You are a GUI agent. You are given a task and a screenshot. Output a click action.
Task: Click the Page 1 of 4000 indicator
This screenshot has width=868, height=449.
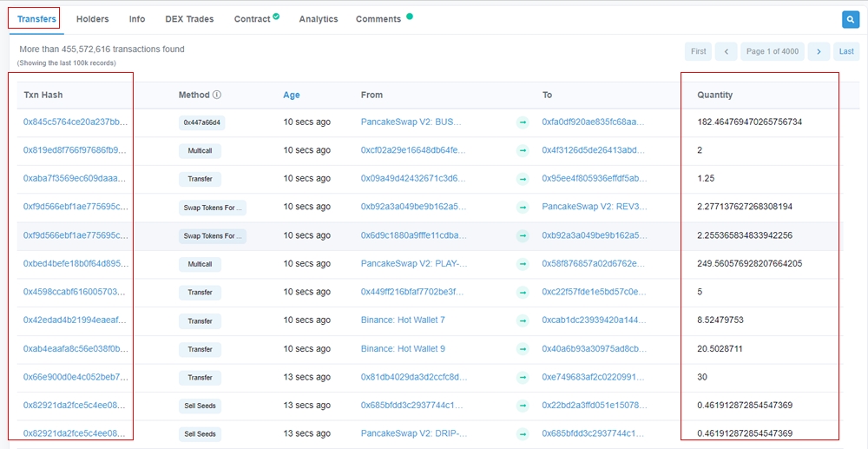click(772, 52)
